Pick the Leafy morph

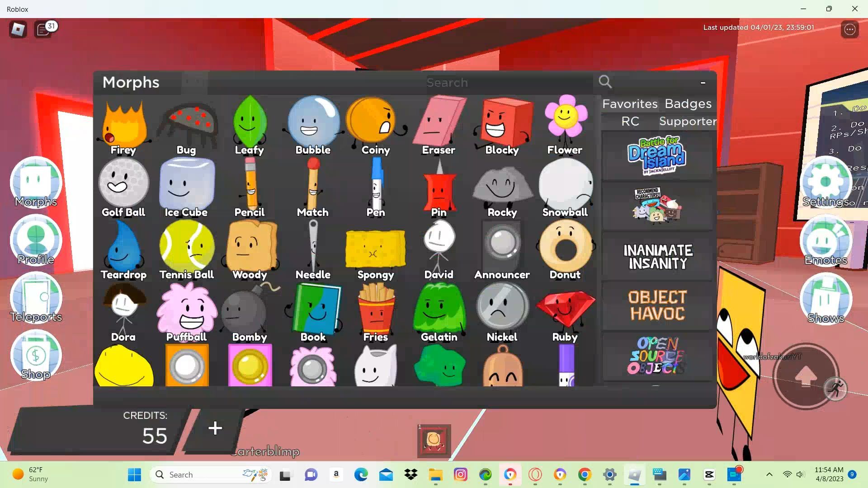pyautogui.click(x=249, y=126)
